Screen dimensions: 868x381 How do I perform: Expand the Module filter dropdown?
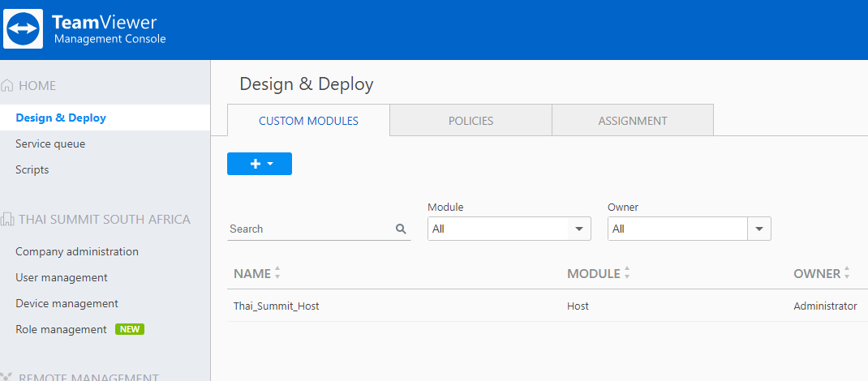pos(578,229)
